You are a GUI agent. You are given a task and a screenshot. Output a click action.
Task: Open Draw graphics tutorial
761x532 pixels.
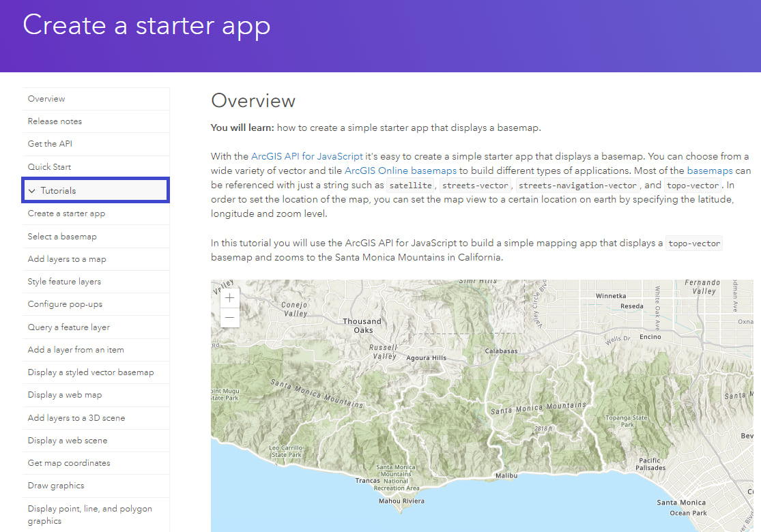pos(56,486)
